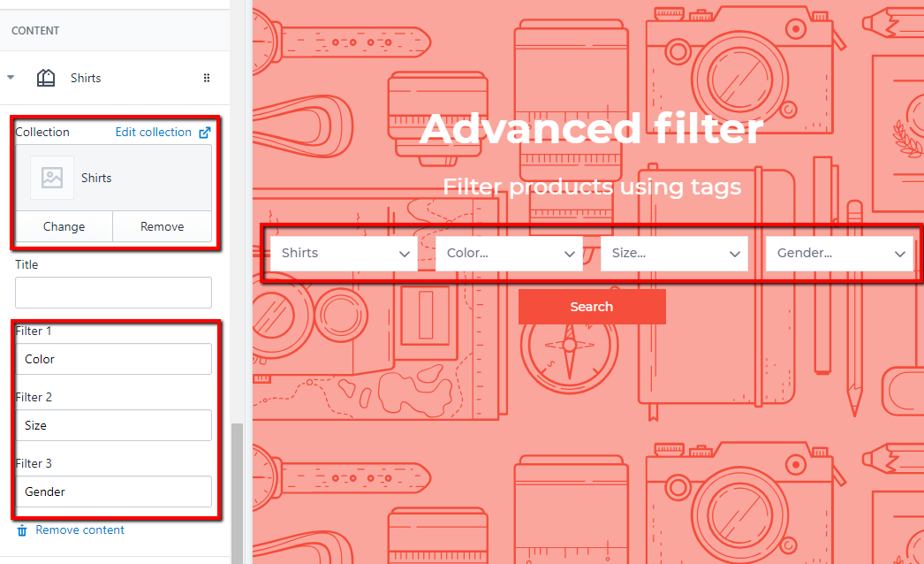Open the Gender... filter dropdown
Screen dimensions: 924x564
[x=839, y=254]
